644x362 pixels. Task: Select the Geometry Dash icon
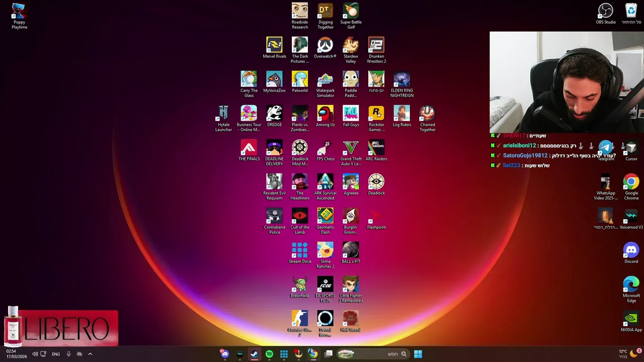(326, 221)
